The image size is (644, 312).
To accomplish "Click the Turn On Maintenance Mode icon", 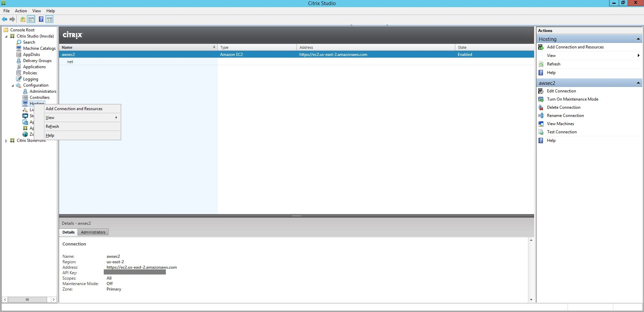I will pyautogui.click(x=541, y=99).
